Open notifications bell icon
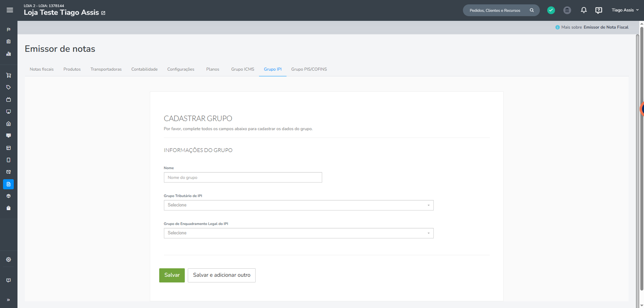This screenshot has width=644, height=308. pos(584,10)
